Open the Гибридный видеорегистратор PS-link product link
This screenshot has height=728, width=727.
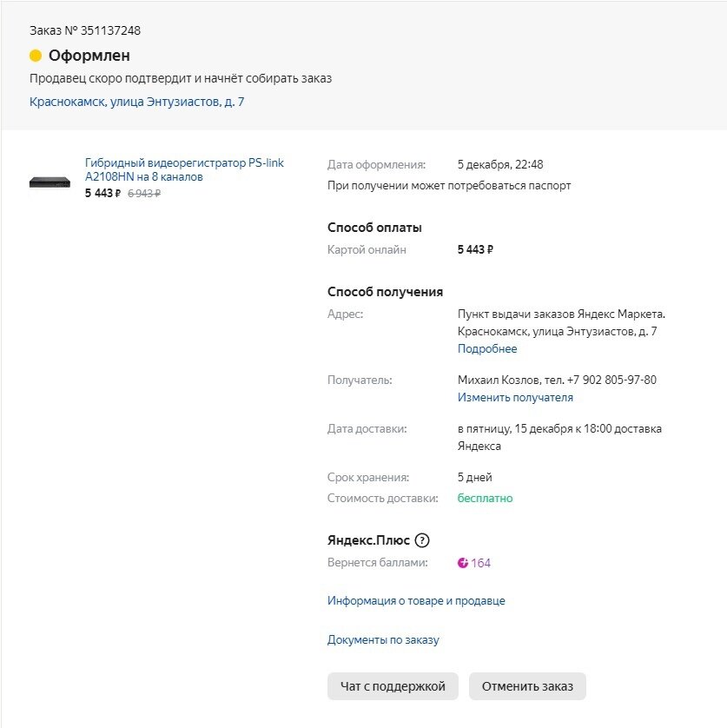184,169
